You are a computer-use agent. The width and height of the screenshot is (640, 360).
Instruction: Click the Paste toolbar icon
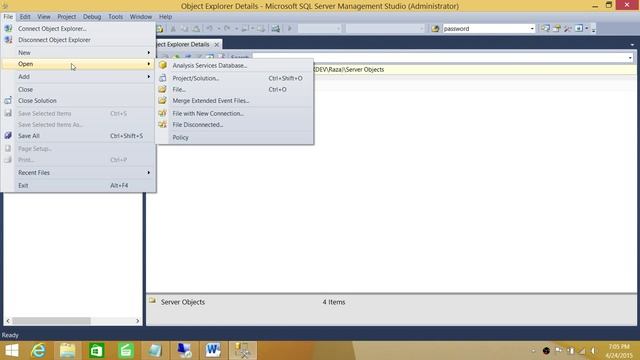pos(196,29)
